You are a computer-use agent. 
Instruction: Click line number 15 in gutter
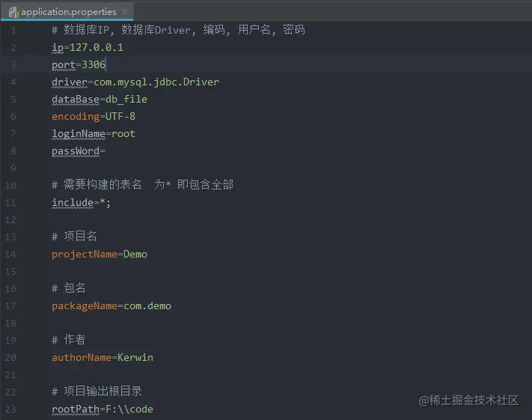(x=10, y=271)
